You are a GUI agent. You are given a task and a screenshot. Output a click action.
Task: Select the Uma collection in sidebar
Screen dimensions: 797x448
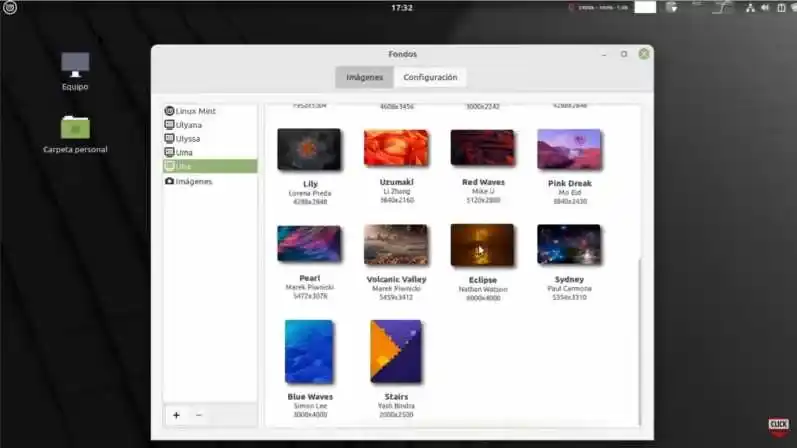coord(210,152)
